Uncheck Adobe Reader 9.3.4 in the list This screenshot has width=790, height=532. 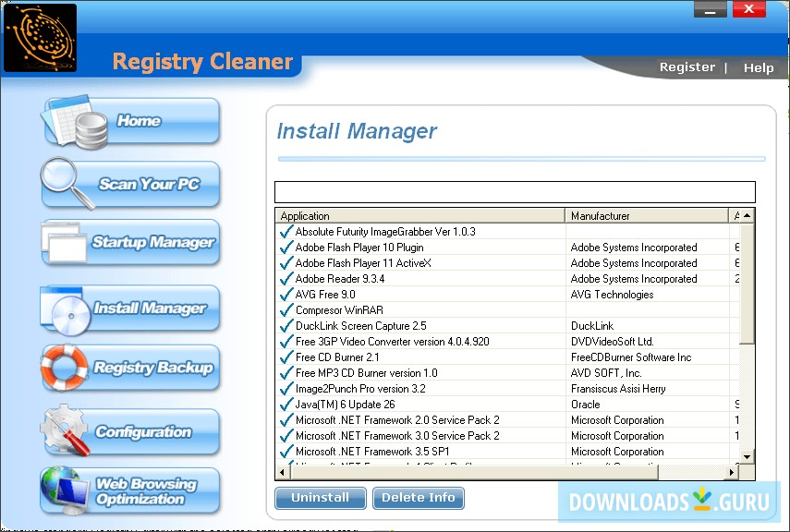click(x=285, y=278)
